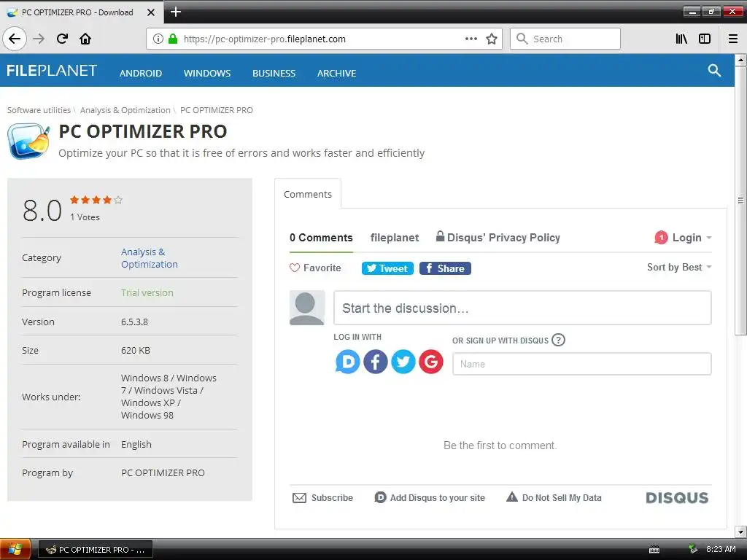Open the Firefox hamburger menu
This screenshot has height=560, width=747.
tap(733, 39)
